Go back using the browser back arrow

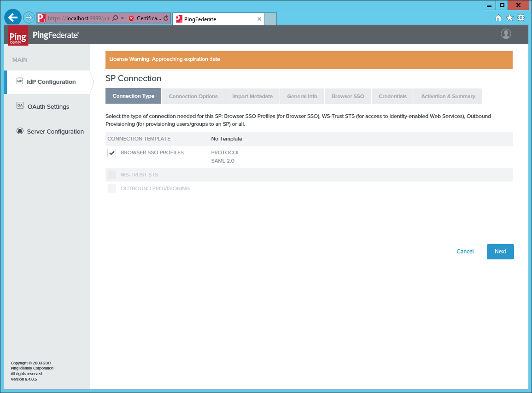pos(13,18)
